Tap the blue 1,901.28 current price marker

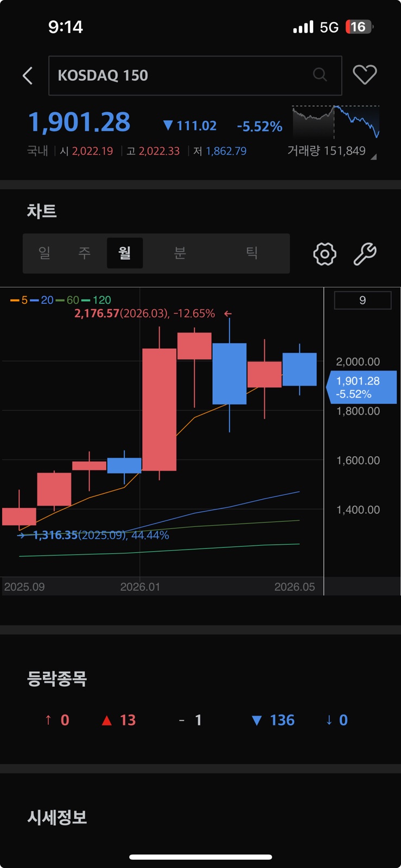pyautogui.click(x=361, y=387)
